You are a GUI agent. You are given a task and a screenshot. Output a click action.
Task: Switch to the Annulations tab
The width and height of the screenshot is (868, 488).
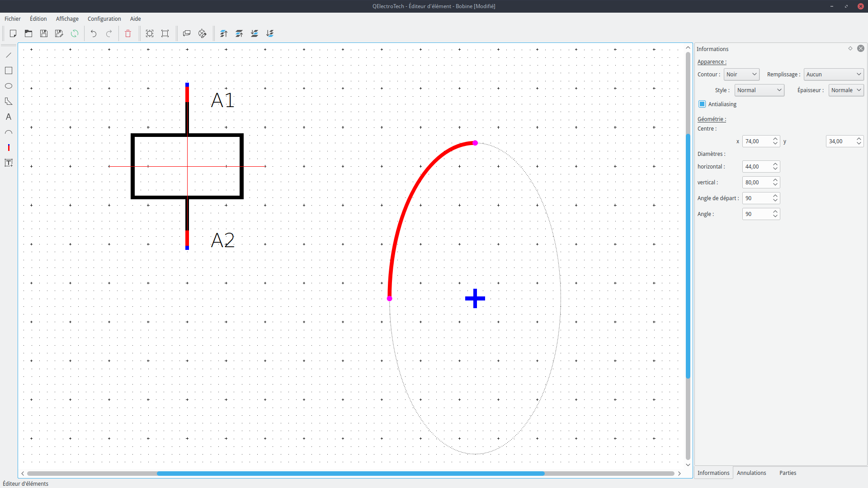coord(751,473)
